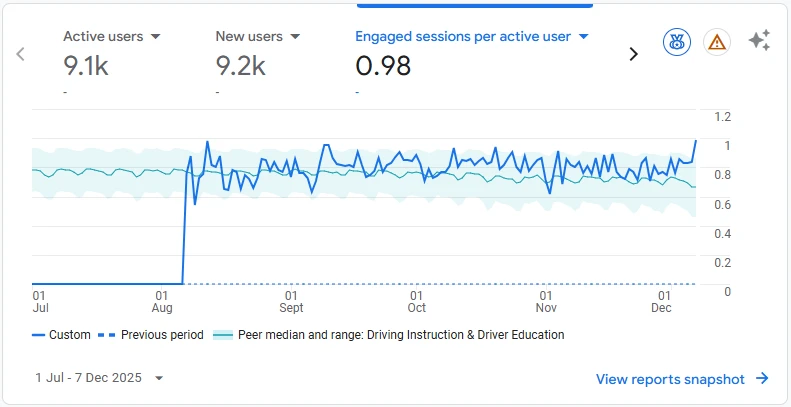Viewport: 791px width, 407px height.
Task: Select the 9.2k New users metric tab
Action: pyautogui.click(x=240, y=66)
